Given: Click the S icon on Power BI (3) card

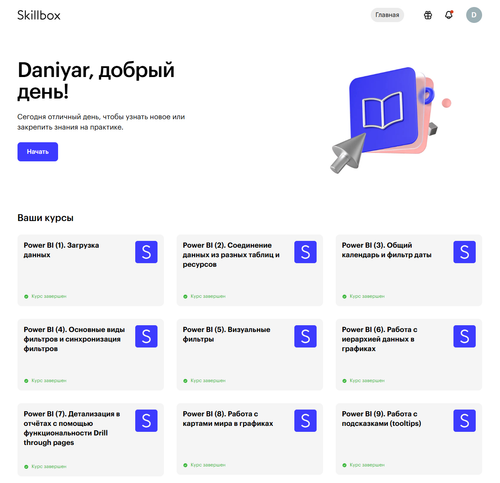Looking at the screenshot, I should (464, 252).
